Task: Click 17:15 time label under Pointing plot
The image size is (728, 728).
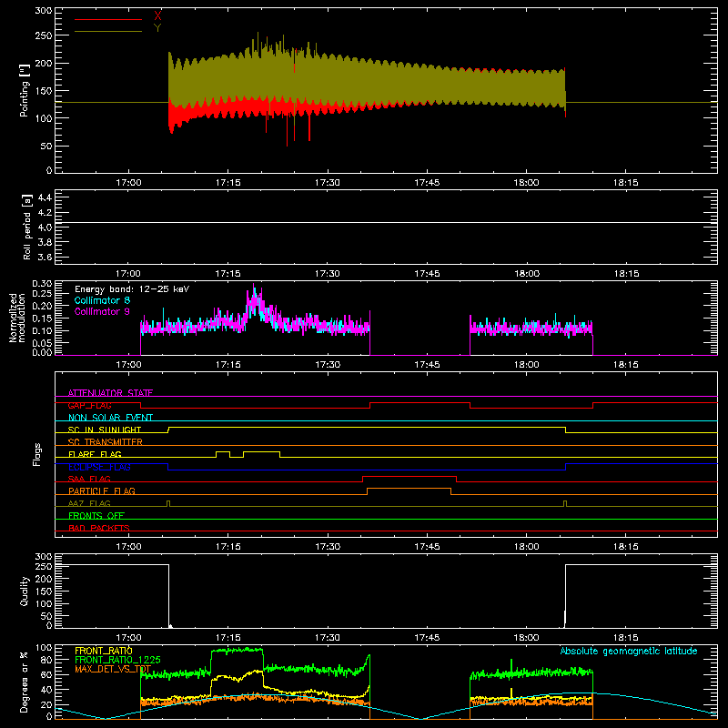Action: coord(228,183)
